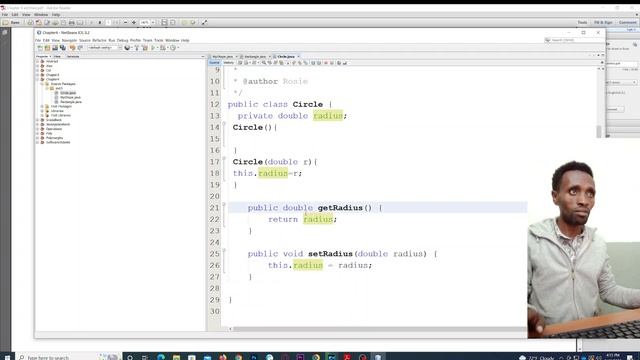Screen dimensions: 640x360
Task: Select Rectangle.java in project tree
Action: pos(71,102)
